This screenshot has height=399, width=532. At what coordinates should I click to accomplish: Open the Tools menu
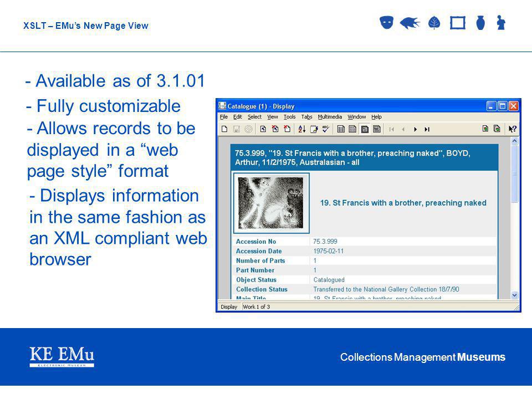point(290,117)
